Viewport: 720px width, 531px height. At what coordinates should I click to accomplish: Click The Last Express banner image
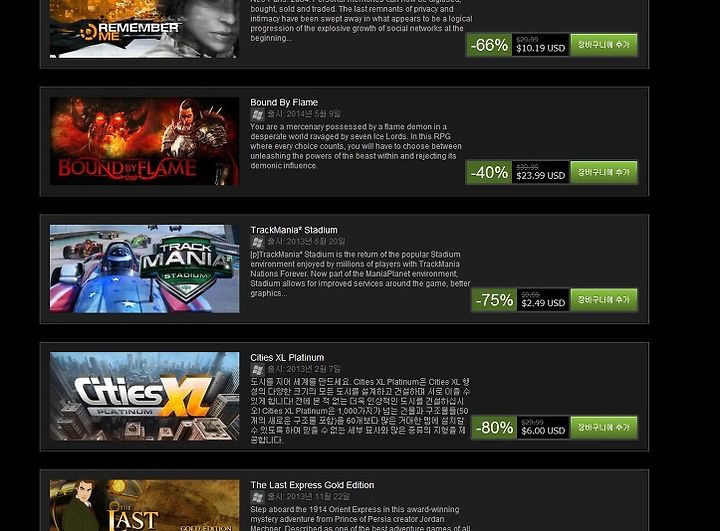point(144,505)
